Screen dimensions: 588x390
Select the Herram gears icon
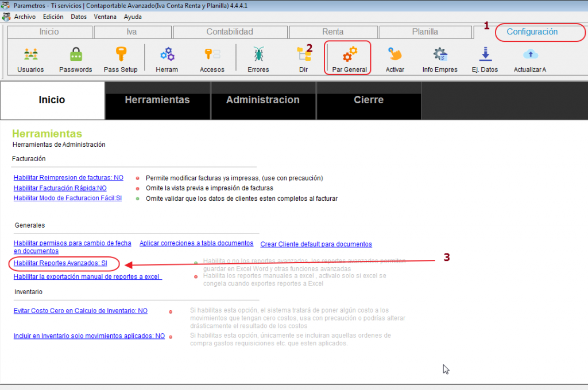pos(167,55)
